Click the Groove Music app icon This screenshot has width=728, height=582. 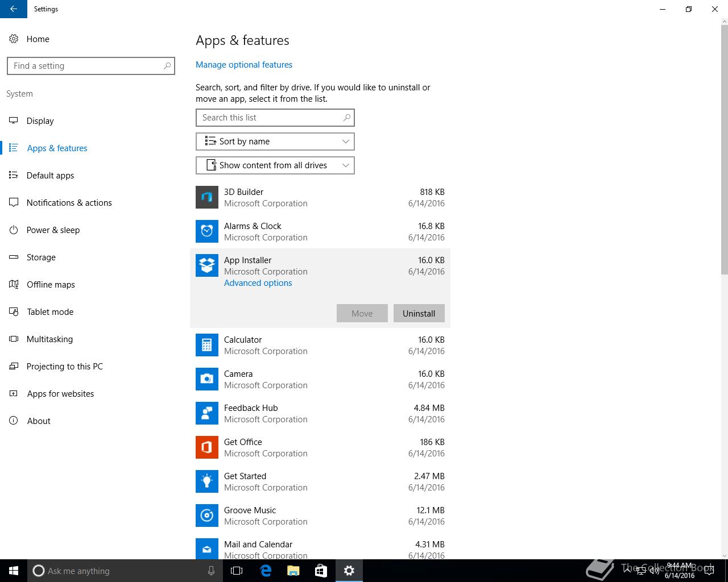point(207,516)
